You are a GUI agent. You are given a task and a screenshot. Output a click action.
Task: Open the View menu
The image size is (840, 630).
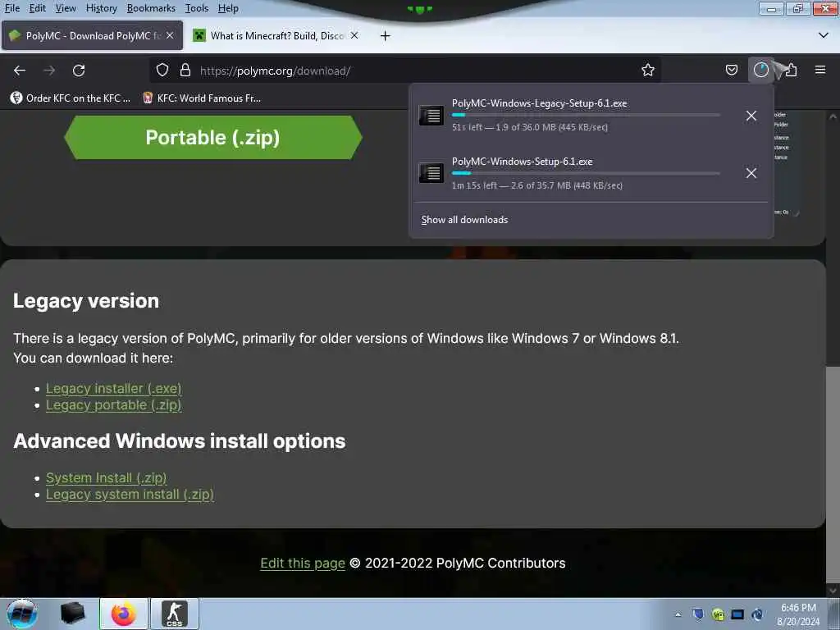point(66,8)
